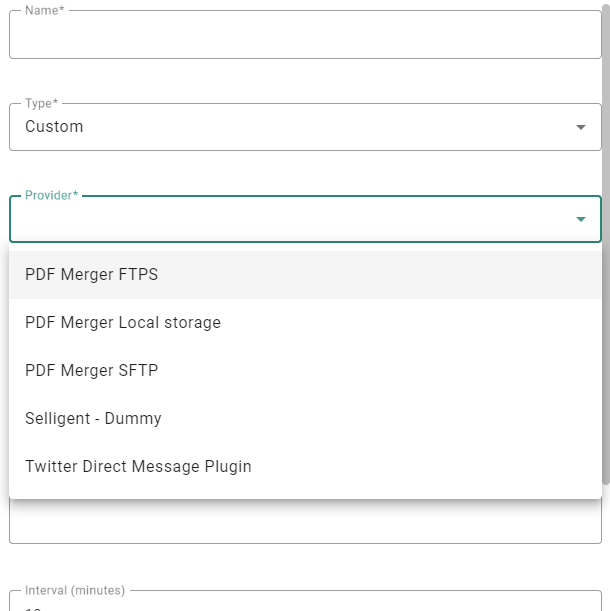The image size is (610, 611).
Task: Select the Selligent - Dummy provider
Action: (93, 419)
